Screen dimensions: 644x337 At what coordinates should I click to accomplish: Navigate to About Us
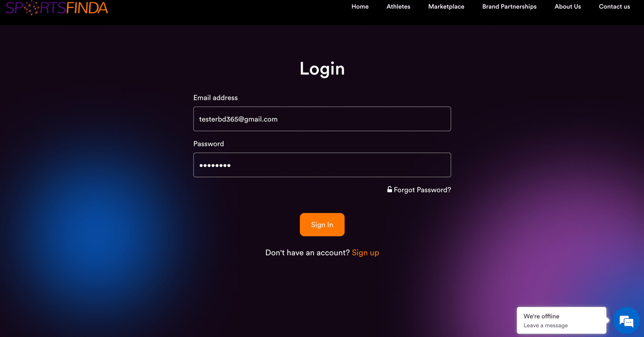568,6
